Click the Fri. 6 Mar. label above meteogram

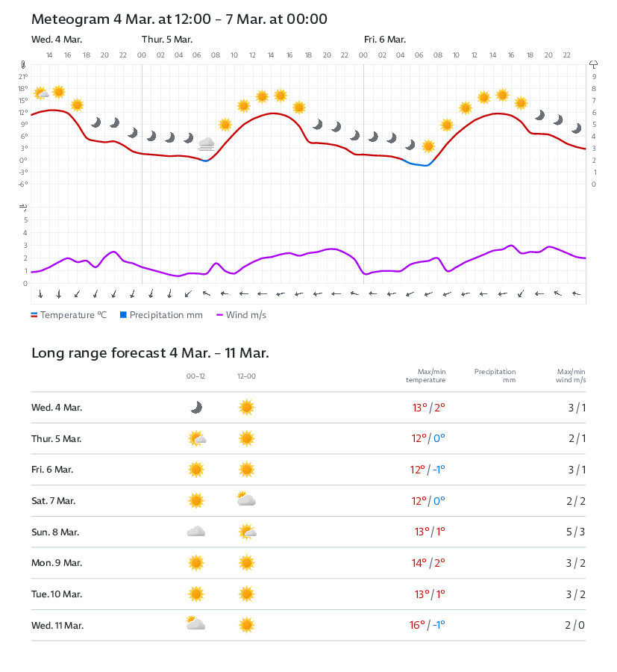click(384, 40)
